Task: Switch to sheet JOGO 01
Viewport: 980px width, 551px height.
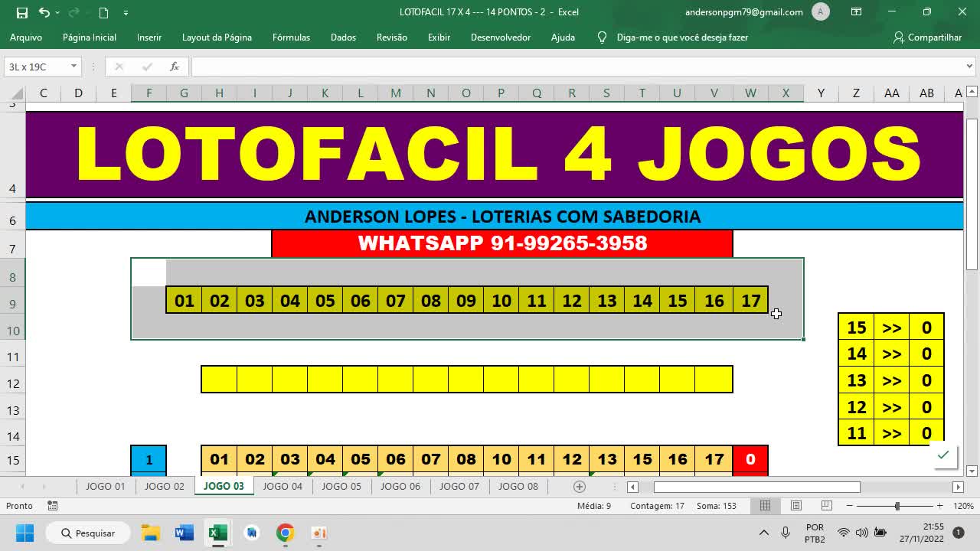Action: tap(105, 486)
